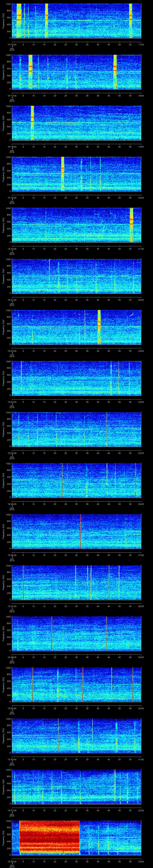Image resolution: width=153 pixels, height=868 pixels.
Task: Click the 15:20:00 start time label
Action: (12, 249)
